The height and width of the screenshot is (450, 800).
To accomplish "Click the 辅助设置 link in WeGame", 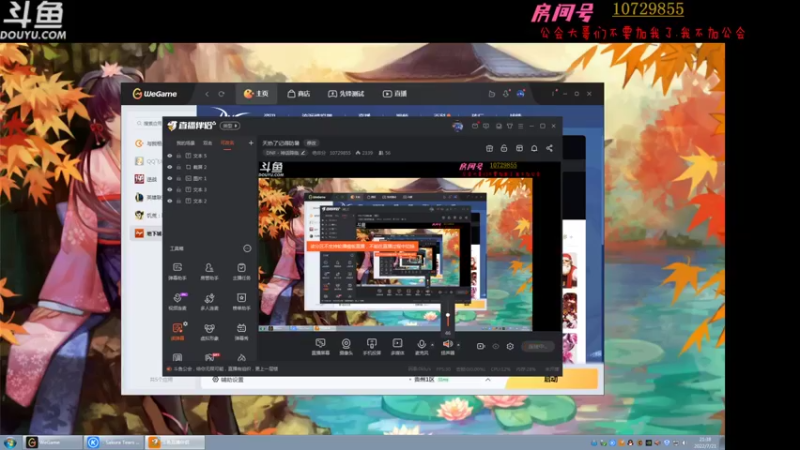I will 228,380.
